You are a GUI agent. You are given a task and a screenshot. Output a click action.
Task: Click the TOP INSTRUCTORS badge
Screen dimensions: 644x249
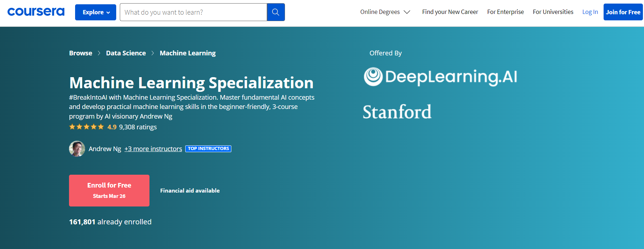(x=208, y=149)
